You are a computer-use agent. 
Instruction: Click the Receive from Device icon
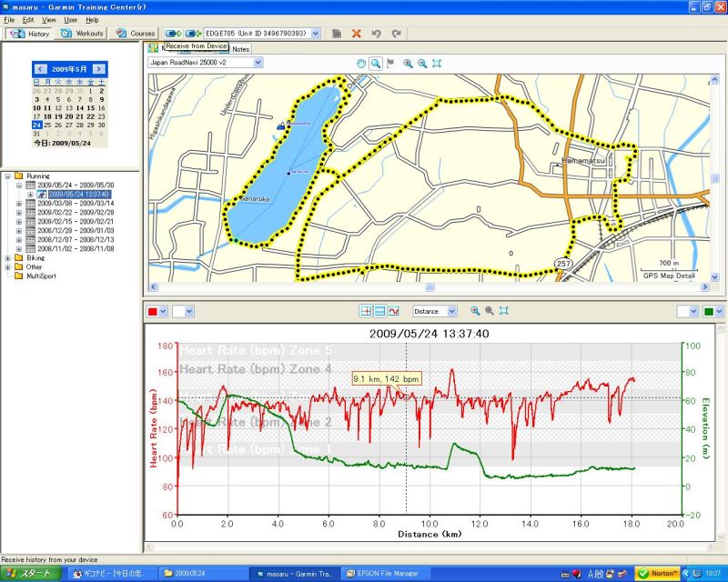point(173,34)
